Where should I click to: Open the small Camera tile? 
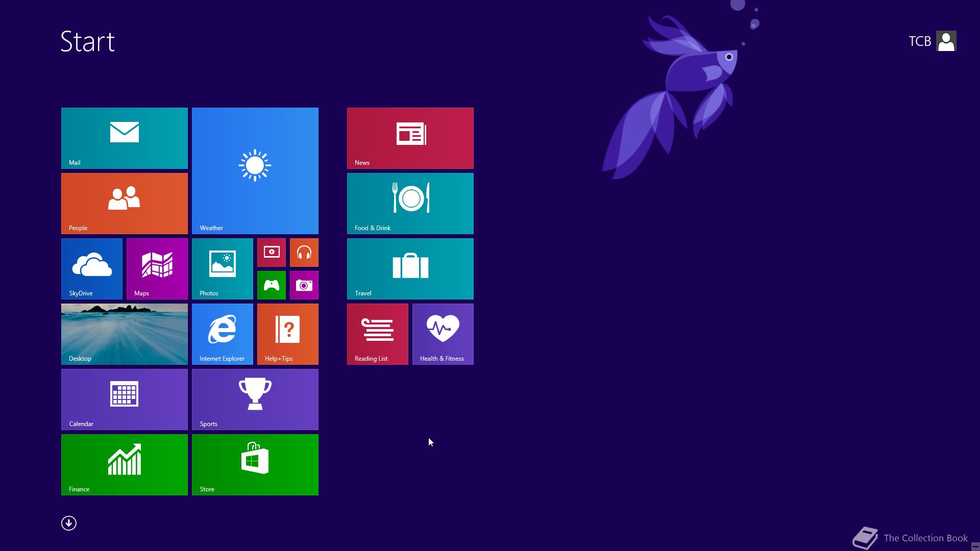click(x=304, y=285)
